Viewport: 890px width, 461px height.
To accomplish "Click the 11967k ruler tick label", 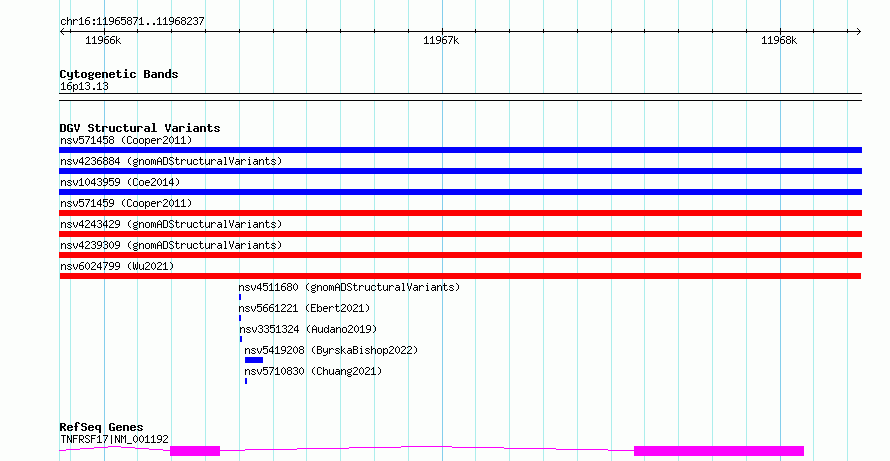I will pos(441,40).
